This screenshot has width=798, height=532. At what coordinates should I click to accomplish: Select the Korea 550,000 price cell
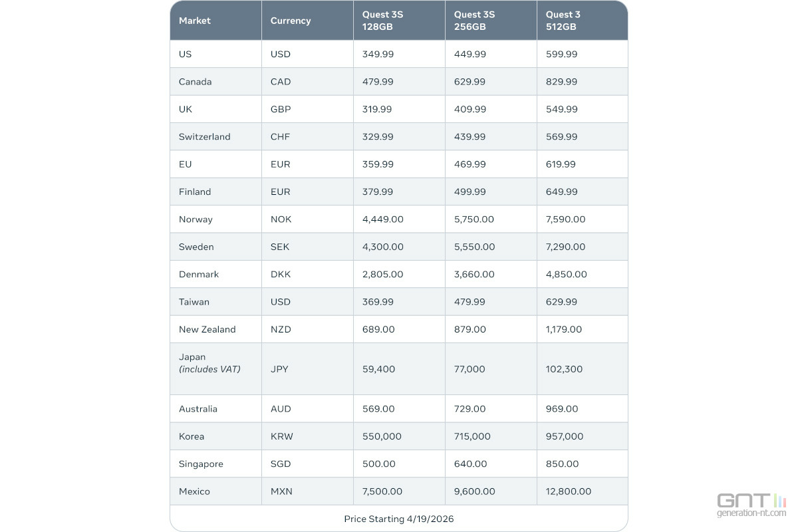click(382, 436)
